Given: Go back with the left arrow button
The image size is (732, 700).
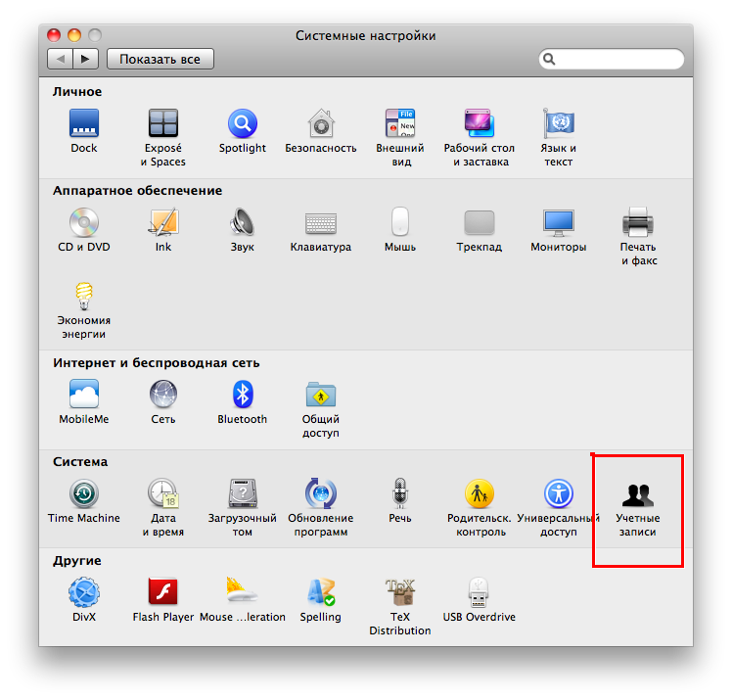Looking at the screenshot, I should click(60, 59).
